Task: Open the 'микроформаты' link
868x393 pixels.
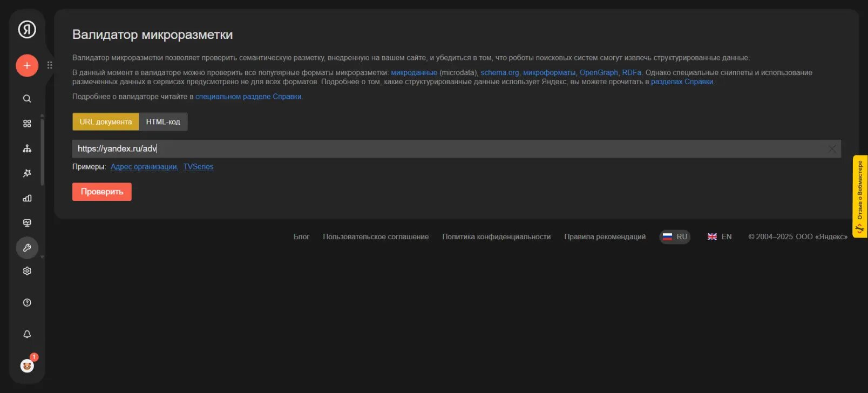Action: tap(549, 72)
